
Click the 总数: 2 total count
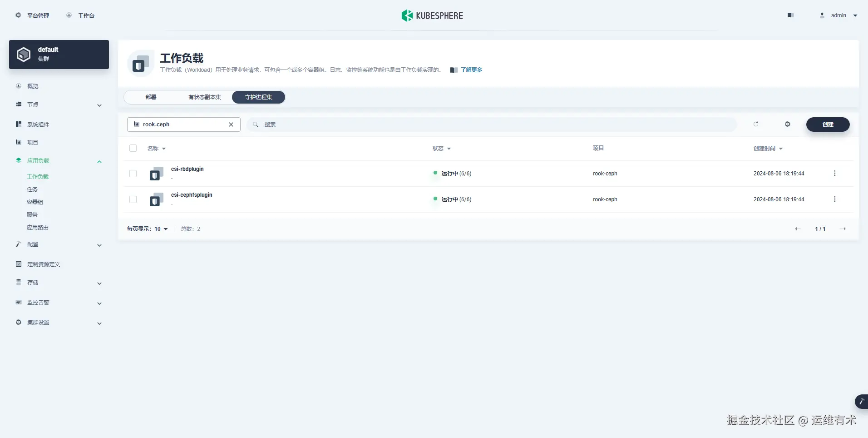pos(191,229)
